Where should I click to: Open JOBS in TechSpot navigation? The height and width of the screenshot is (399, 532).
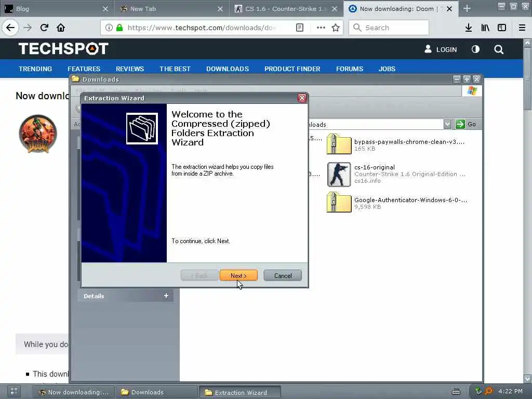(x=387, y=69)
